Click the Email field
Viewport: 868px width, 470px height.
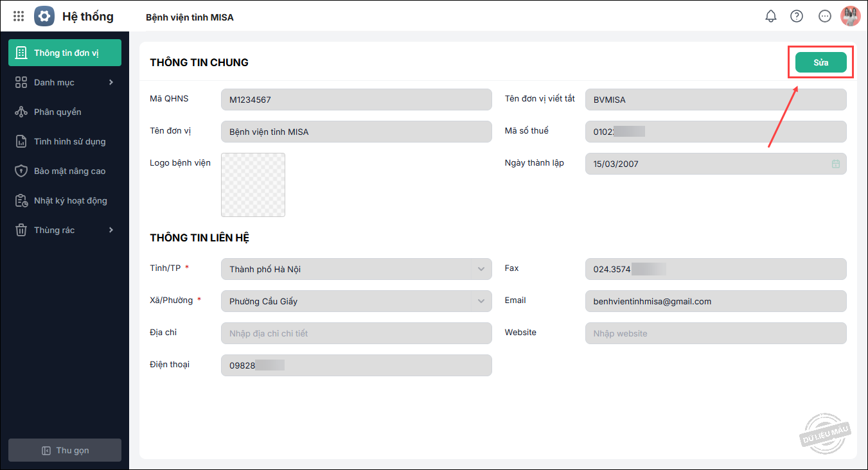point(716,301)
